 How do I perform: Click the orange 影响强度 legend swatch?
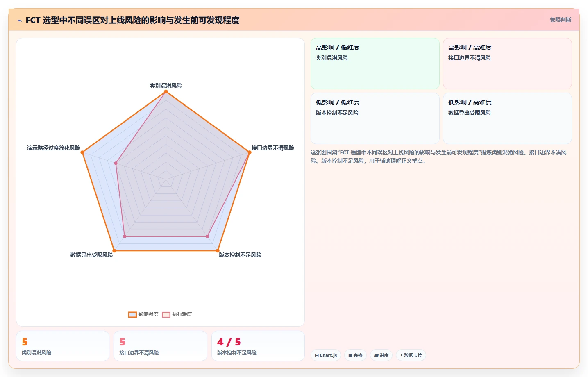pyautogui.click(x=132, y=314)
